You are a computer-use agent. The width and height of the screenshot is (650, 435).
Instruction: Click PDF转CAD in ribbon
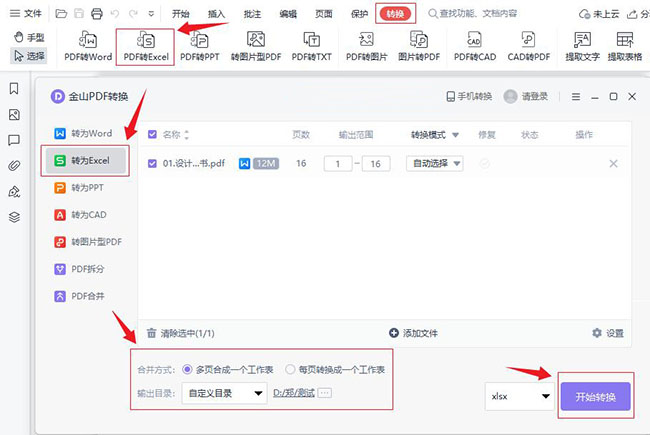pyautogui.click(x=475, y=46)
